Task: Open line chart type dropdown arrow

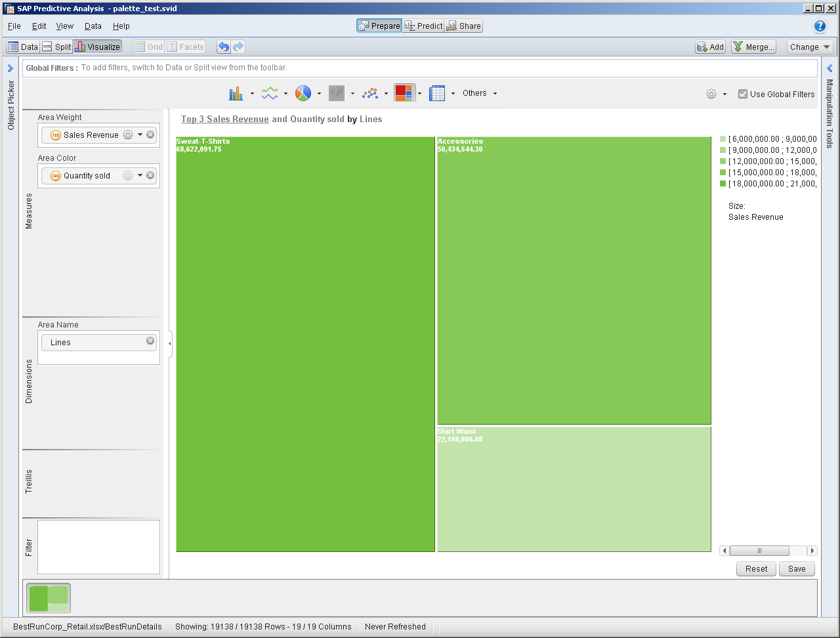Action: [285, 94]
